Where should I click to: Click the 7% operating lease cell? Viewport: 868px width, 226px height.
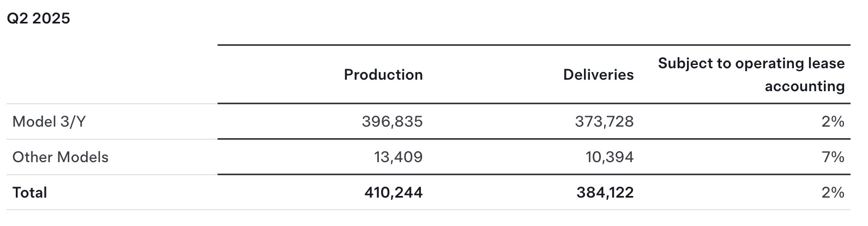(x=833, y=157)
